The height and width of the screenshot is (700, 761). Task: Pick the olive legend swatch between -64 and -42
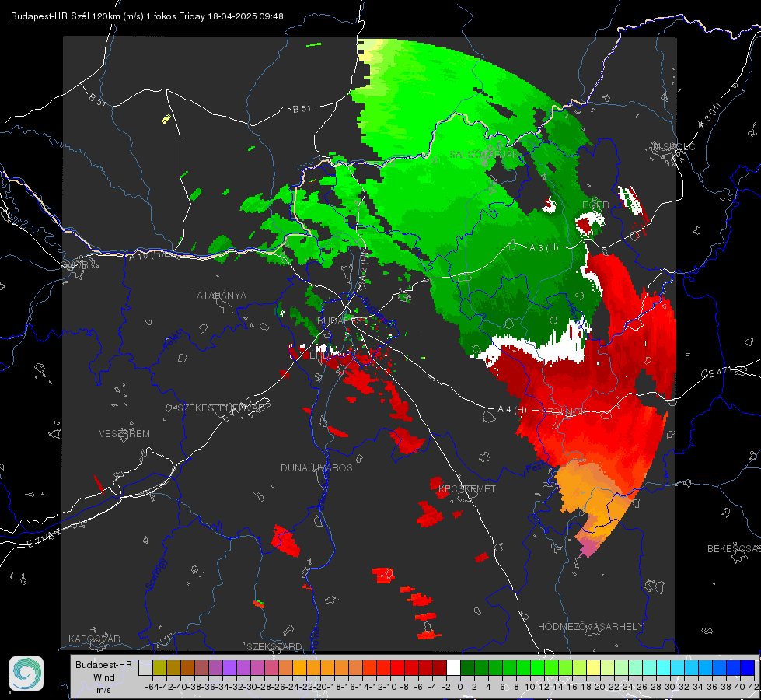tap(159, 668)
